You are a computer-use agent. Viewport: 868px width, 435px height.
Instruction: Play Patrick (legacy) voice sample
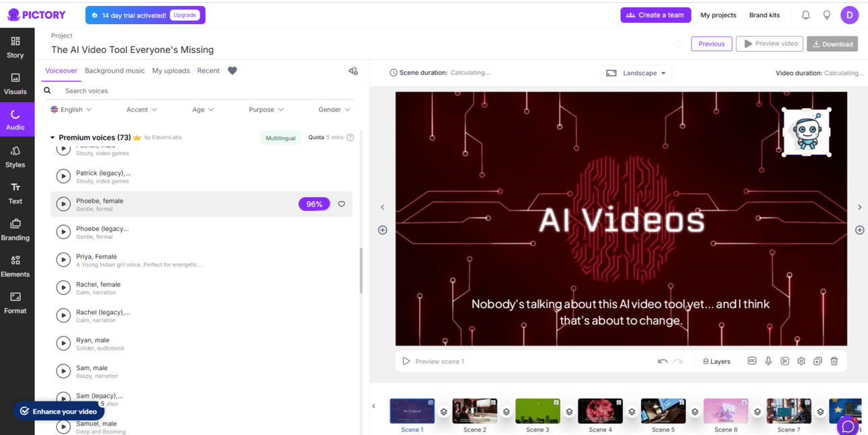[63, 177]
